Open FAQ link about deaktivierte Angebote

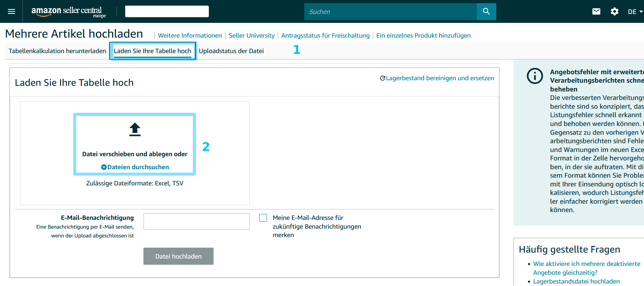click(587, 268)
